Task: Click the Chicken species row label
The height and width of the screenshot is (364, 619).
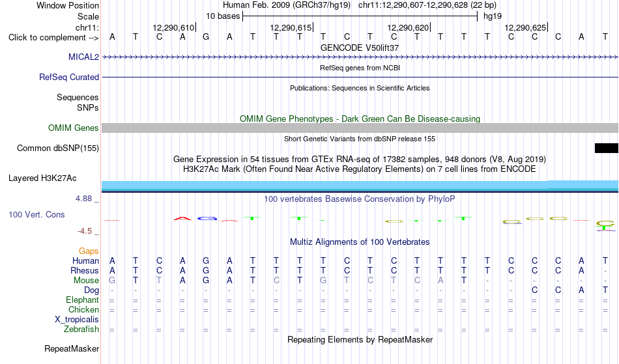Action: pos(83,309)
